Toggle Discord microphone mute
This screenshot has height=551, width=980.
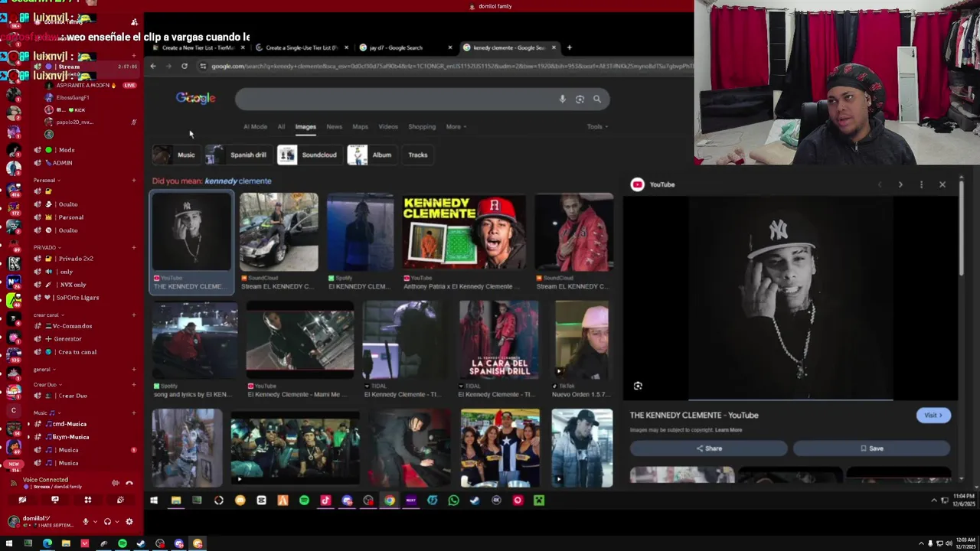coord(85,522)
